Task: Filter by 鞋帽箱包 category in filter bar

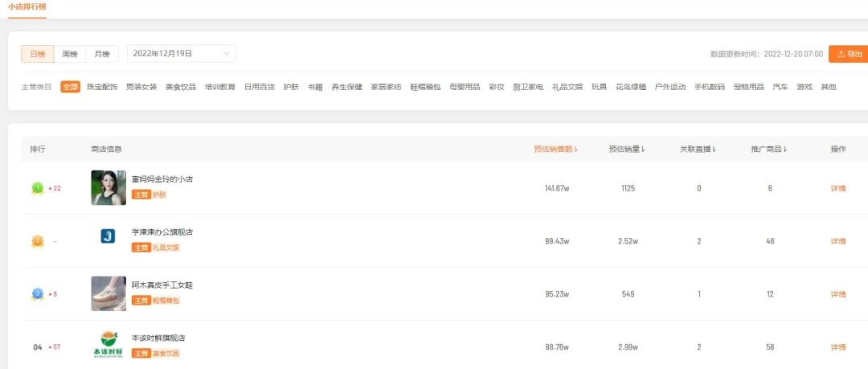Action: tap(425, 87)
